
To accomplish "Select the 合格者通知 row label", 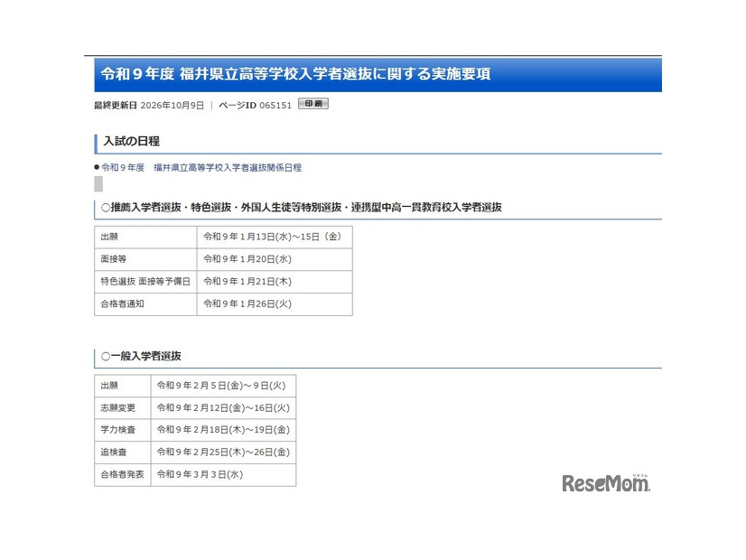I will coord(145,304).
